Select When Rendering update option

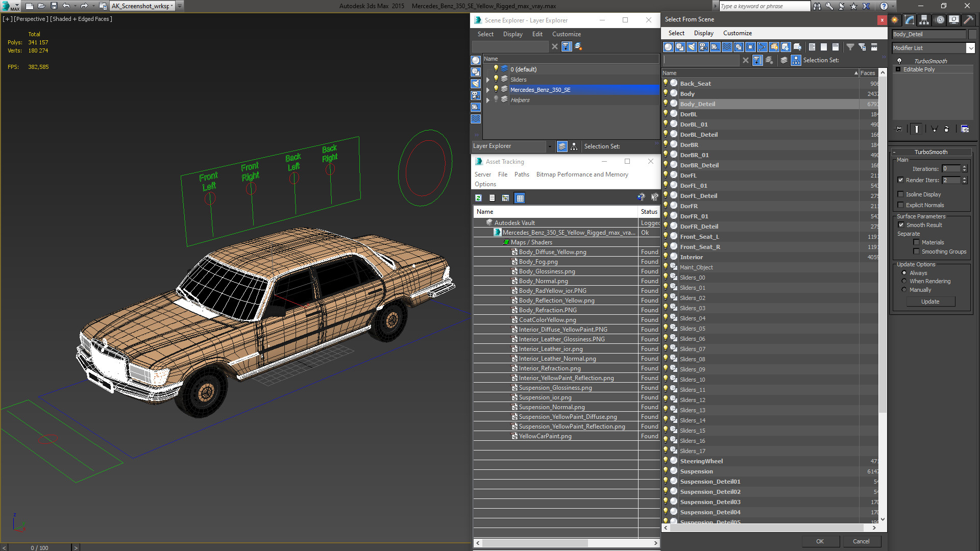click(904, 281)
